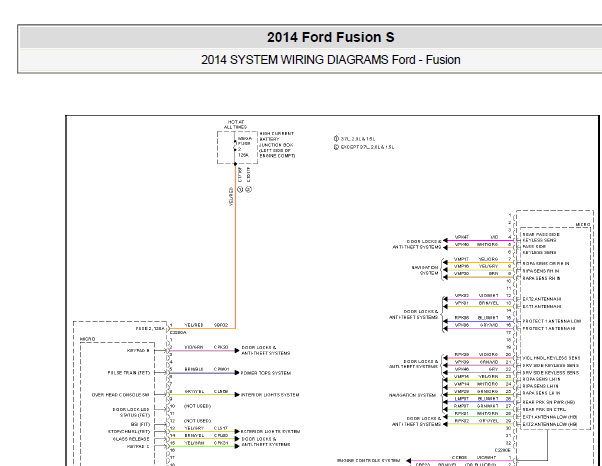Image resolution: width=602 pixels, height=466 pixels.
Task: Click the 'ENGINE CONTROLS SYSTEM' destination label
Action: pos(369,461)
